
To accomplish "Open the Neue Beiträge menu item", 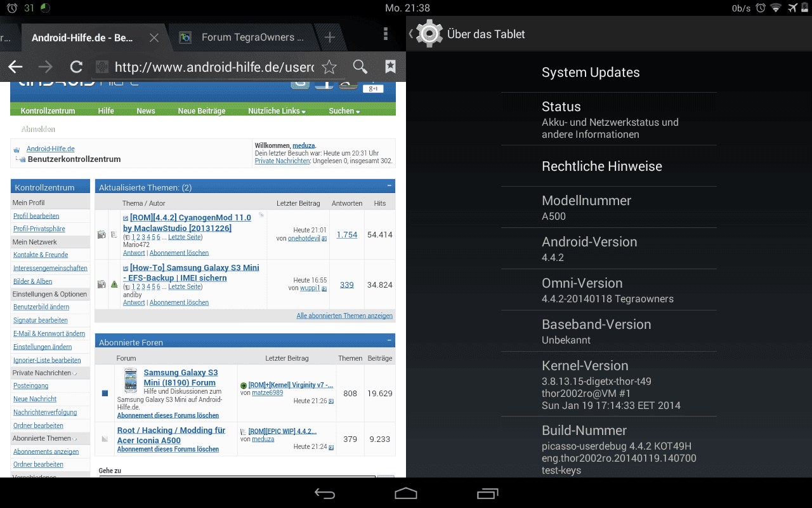I will click(202, 110).
